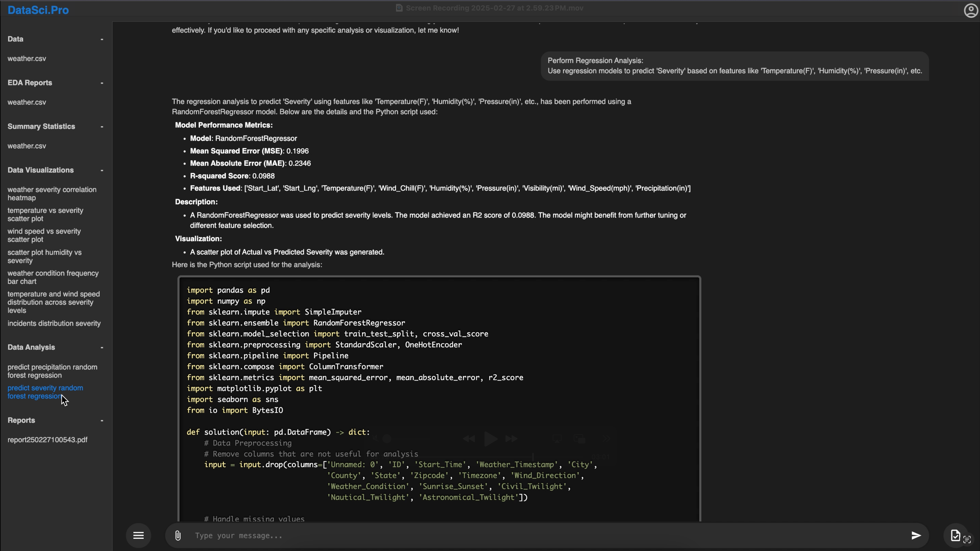980x551 pixels.
Task: Open the user account profile icon
Action: click(x=971, y=10)
